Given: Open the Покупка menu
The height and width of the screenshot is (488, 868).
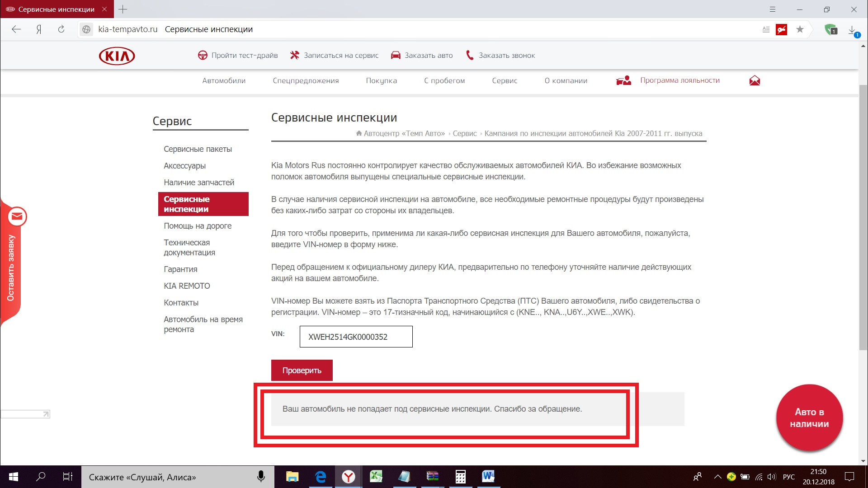Looking at the screenshot, I should click(381, 80).
